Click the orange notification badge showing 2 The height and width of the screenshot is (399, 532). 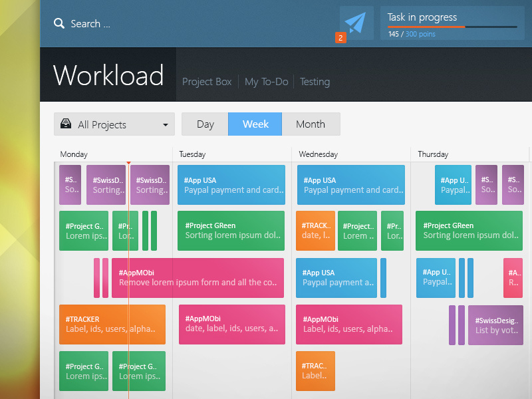click(x=340, y=38)
